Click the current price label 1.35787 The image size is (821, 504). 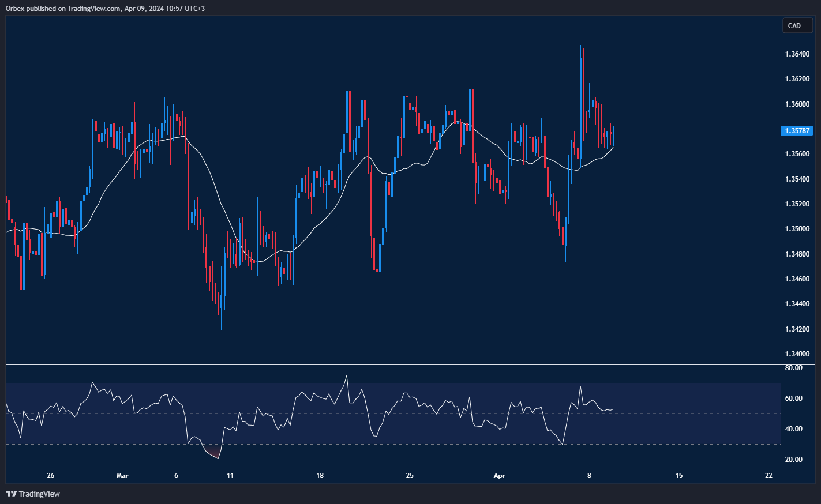coord(797,131)
